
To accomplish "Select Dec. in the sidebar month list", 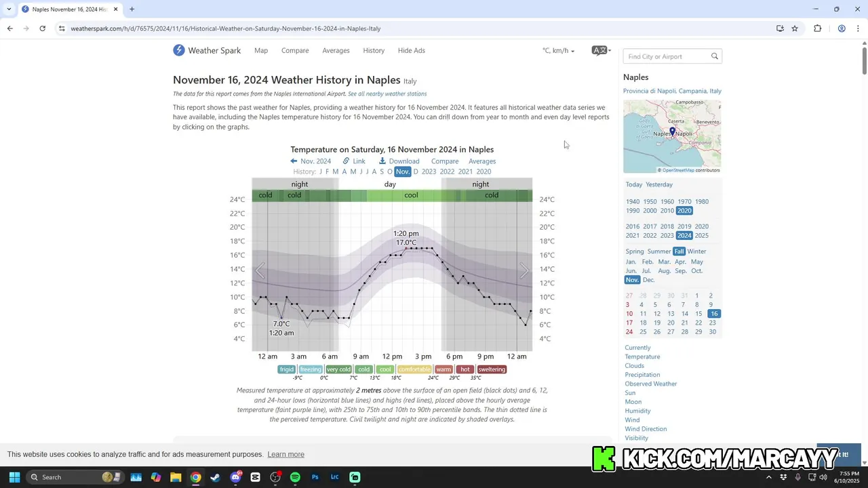I will pos(648,280).
